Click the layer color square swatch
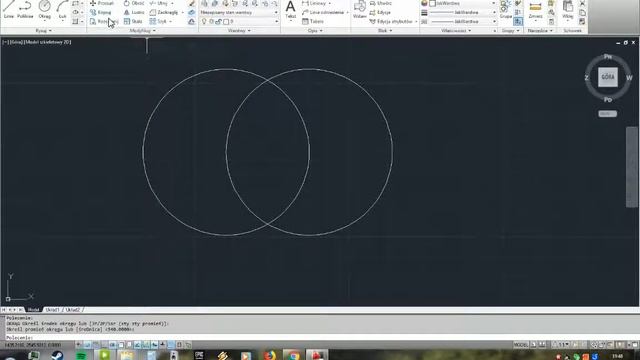This screenshot has height=360, width=640. click(x=226, y=21)
